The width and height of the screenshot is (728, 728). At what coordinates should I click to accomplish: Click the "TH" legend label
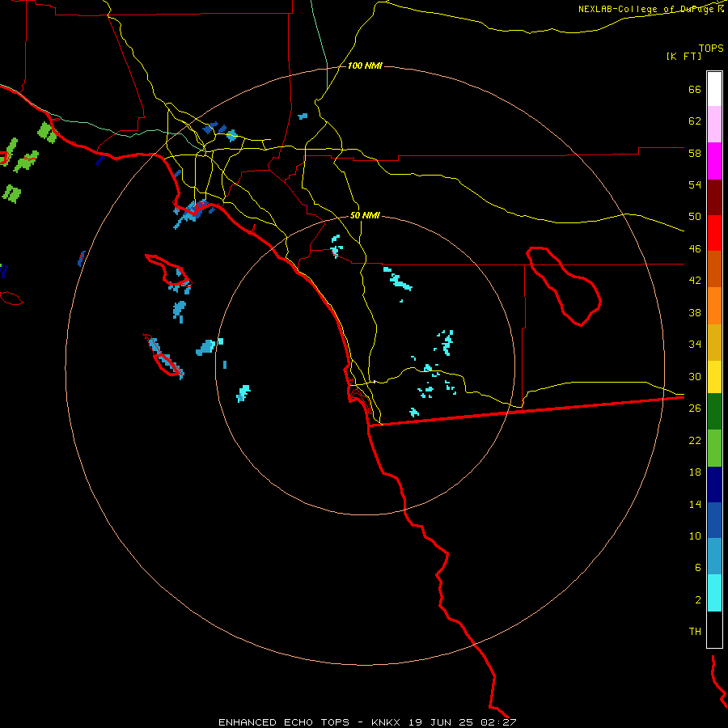[x=695, y=632]
